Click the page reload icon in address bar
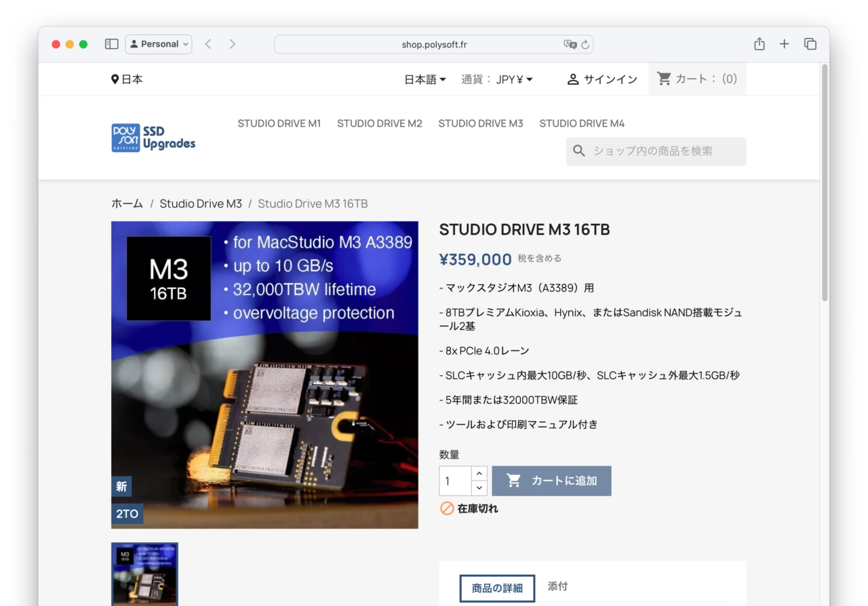 (x=585, y=45)
